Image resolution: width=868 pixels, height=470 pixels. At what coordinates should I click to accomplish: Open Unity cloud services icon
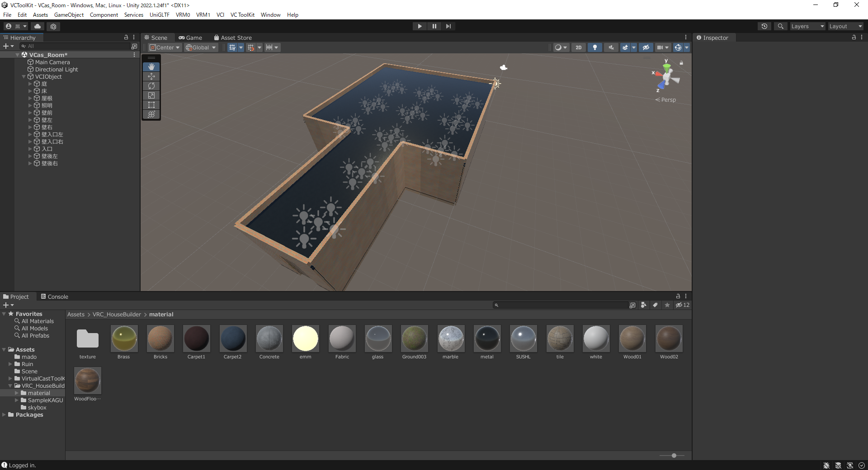(38, 26)
